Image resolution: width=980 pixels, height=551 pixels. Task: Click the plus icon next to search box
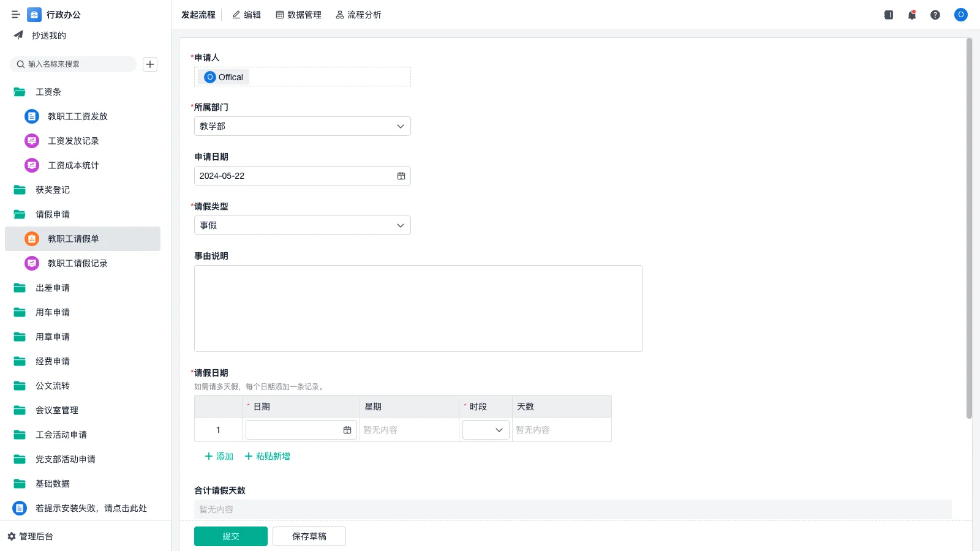(150, 64)
